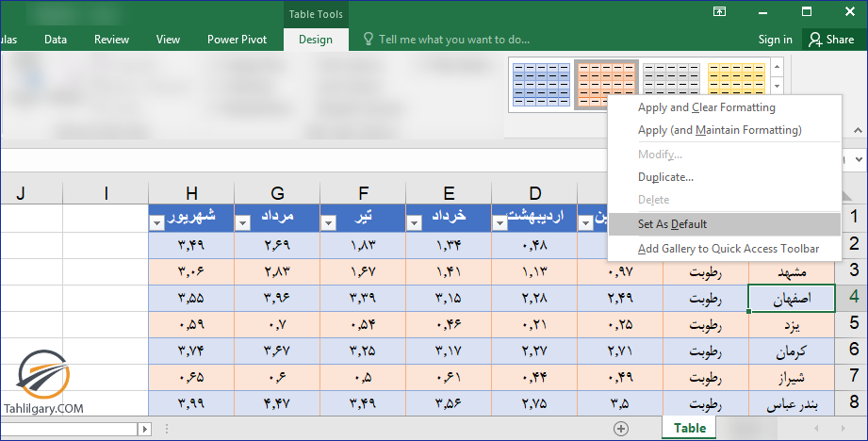Open the Review ribbon tab
The width and height of the screenshot is (868, 441).
pyautogui.click(x=111, y=40)
